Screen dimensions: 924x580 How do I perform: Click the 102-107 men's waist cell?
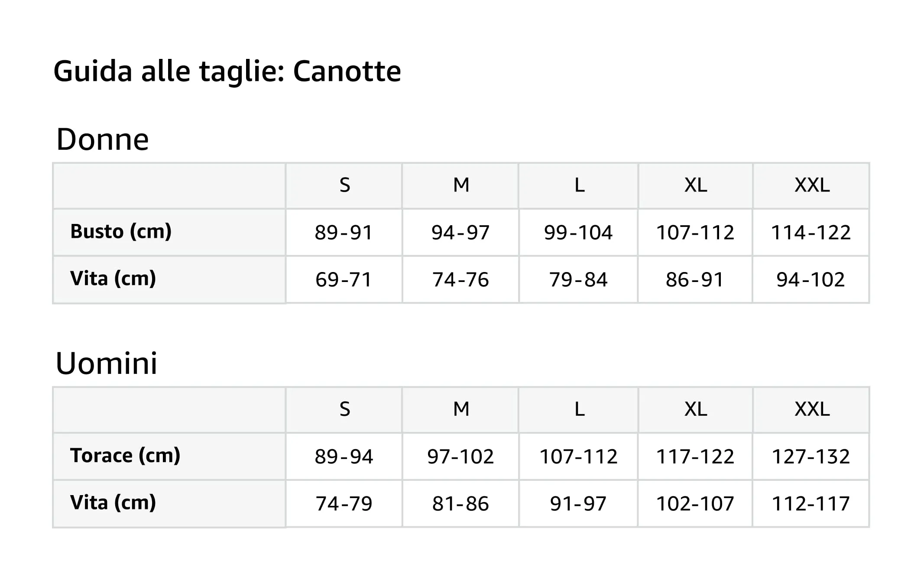pyautogui.click(x=694, y=504)
